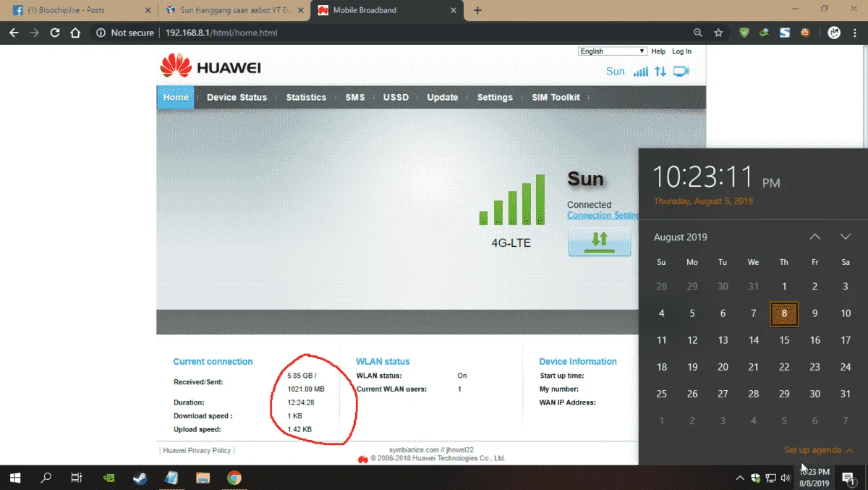The height and width of the screenshot is (490, 868).
Task: Click the signal strength bars icon in the header
Action: [x=640, y=71]
